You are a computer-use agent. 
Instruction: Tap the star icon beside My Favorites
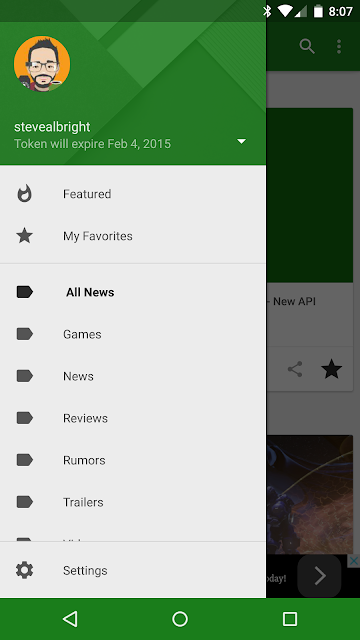(24, 236)
